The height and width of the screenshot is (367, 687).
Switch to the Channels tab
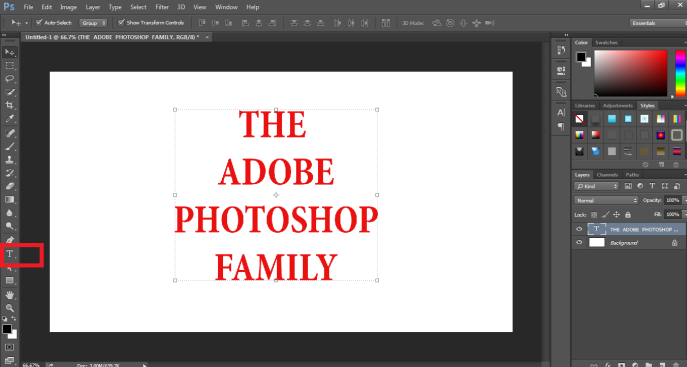coord(607,175)
